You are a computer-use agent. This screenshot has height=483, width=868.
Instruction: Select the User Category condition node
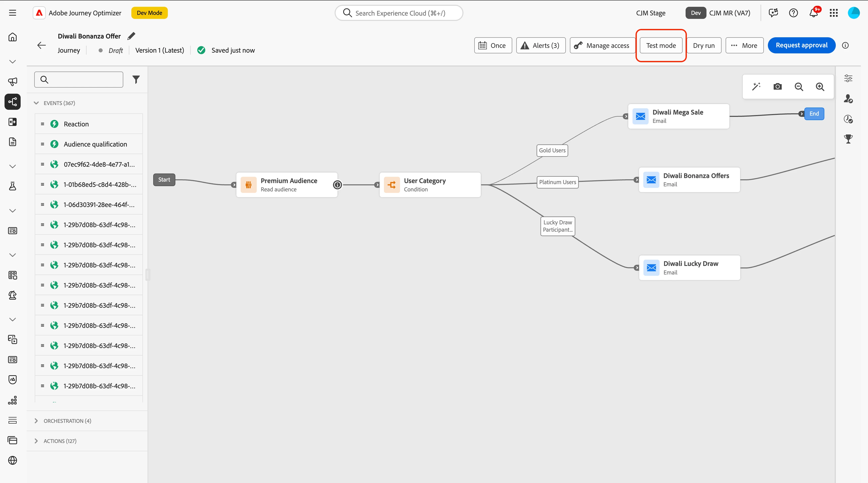click(430, 185)
